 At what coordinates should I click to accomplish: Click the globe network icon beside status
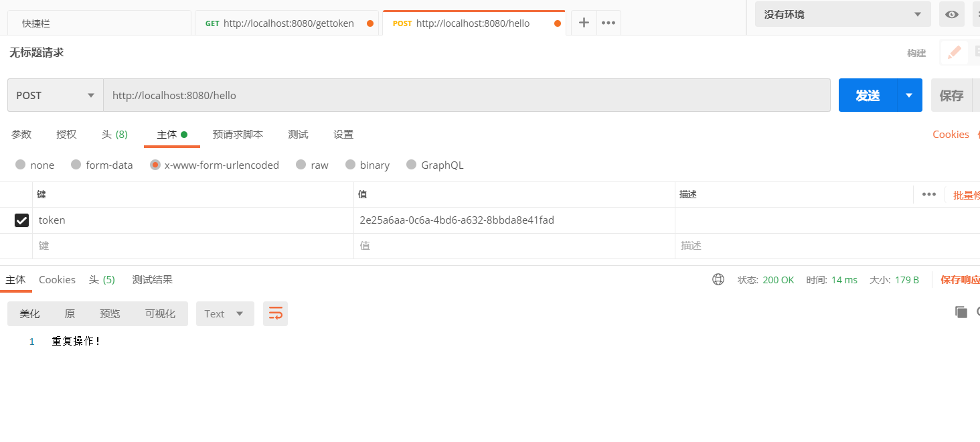coord(718,279)
